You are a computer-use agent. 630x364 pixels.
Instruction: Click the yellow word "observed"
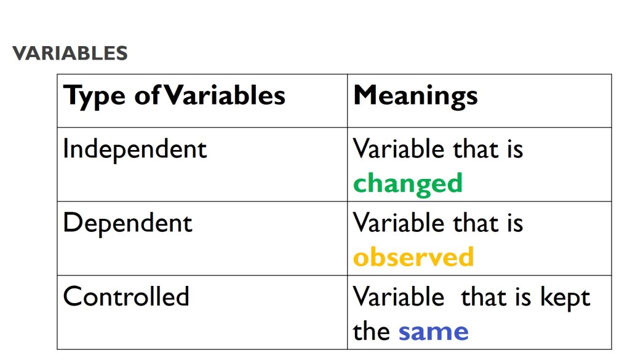[x=413, y=257]
